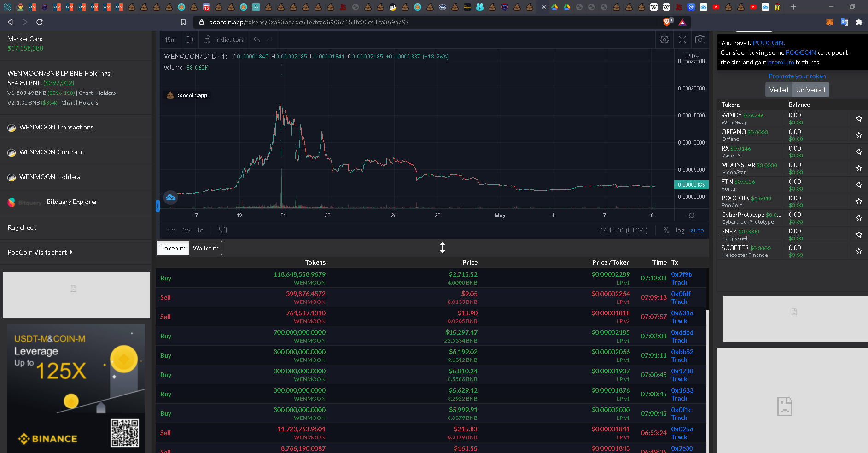Screen dimensions: 868x453
Task: Click the vertical resize arrow above the table
Action: pos(443,248)
